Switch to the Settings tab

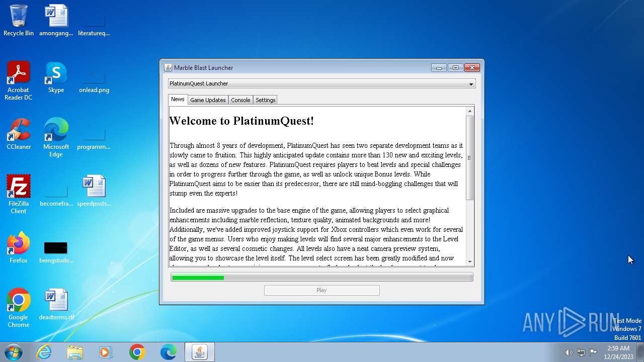(265, 100)
